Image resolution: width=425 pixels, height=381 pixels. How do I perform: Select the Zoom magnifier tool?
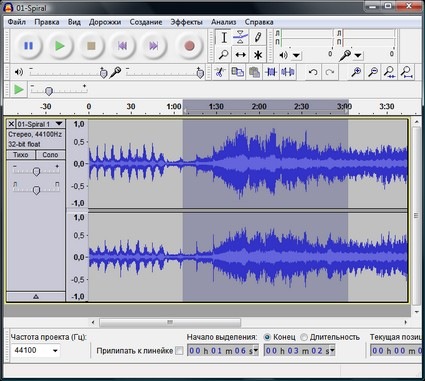(224, 54)
